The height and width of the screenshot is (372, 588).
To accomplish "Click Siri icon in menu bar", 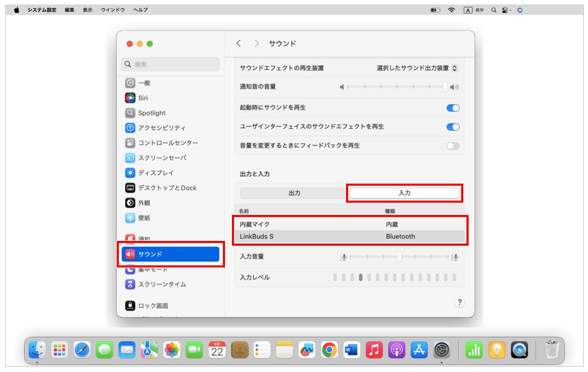I will [520, 10].
